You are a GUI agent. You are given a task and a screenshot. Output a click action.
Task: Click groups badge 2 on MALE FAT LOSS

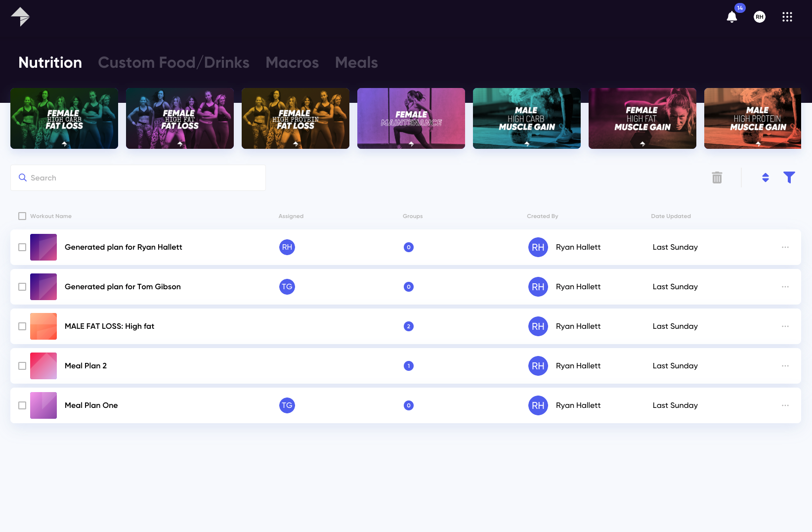[x=409, y=326]
